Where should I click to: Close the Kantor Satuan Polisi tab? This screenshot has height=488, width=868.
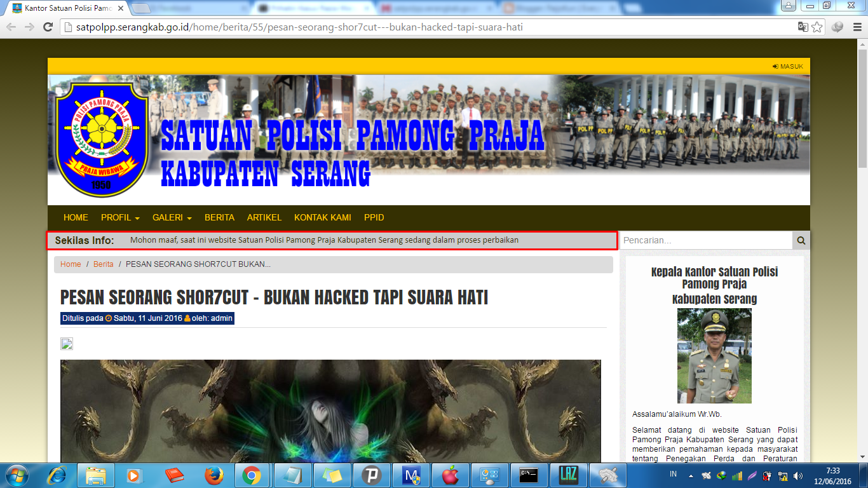point(120,8)
